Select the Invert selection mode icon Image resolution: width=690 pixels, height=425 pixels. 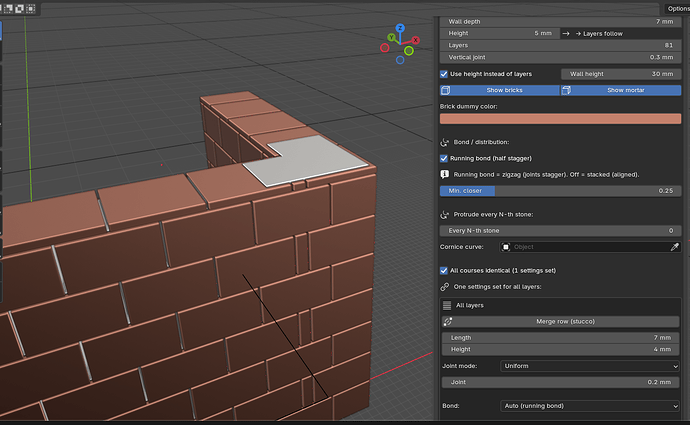(x=19, y=8)
